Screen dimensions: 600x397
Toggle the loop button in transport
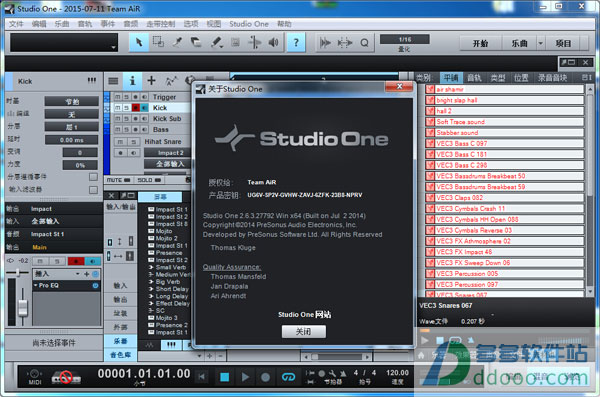[x=288, y=377]
